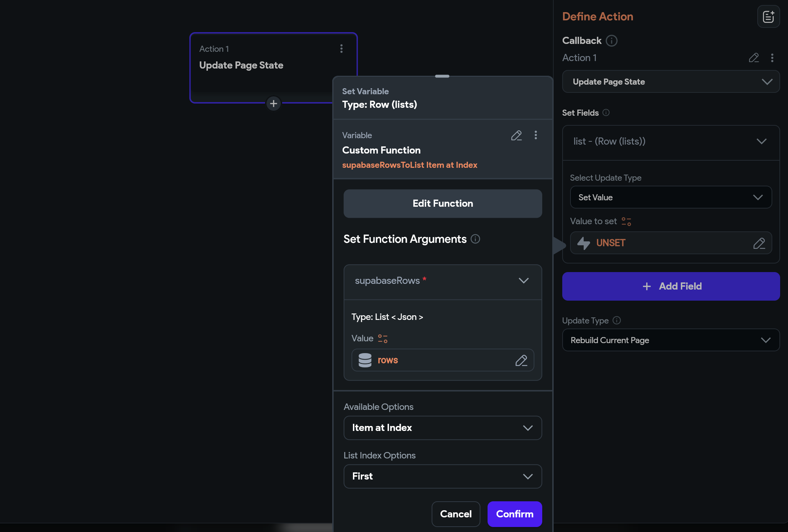The height and width of the screenshot is (532, 788).
Task: Click the options icon next to Value to set
Action: 626,221
